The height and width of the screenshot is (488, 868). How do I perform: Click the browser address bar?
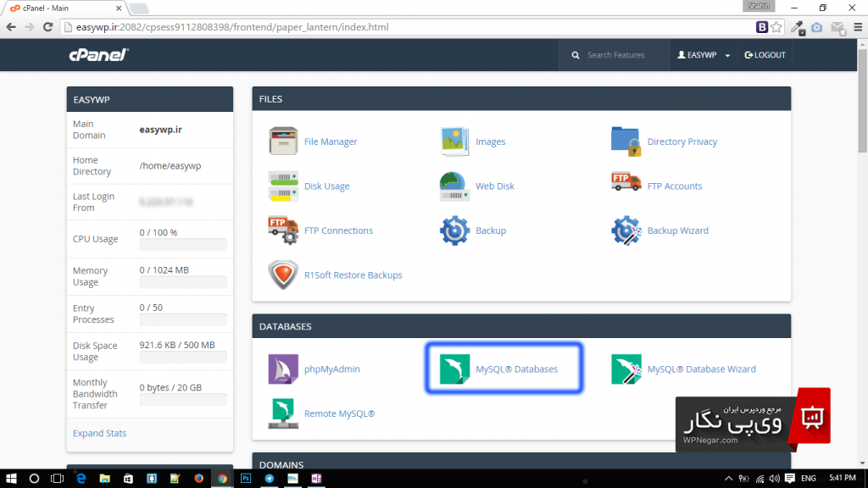(x=409, y=27)
